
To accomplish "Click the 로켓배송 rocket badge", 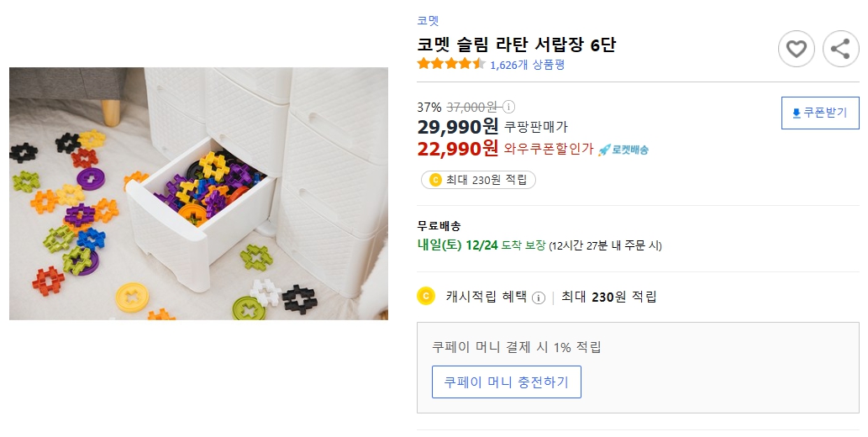I will [x=623, y=150].
